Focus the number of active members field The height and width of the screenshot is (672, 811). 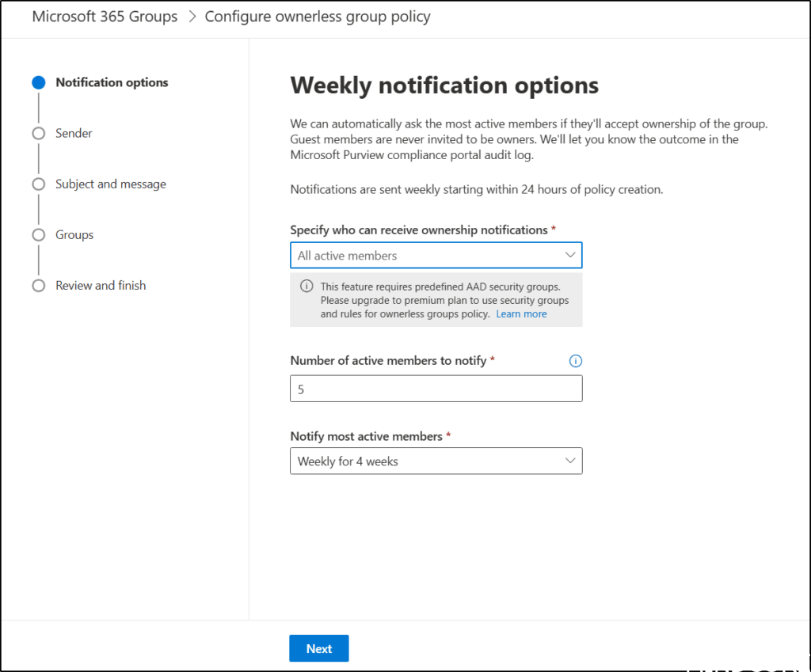(x=436, y=389)
